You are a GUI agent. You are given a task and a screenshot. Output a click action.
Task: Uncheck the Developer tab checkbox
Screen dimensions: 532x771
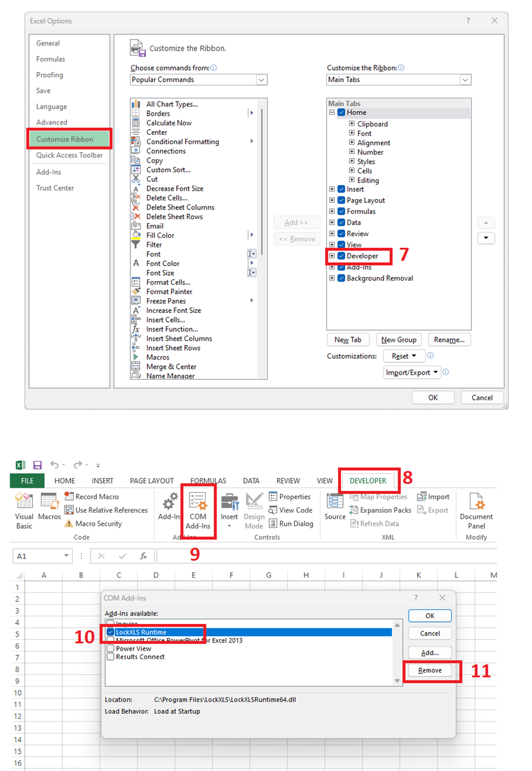pyautogui.click(x=341, y=256)
